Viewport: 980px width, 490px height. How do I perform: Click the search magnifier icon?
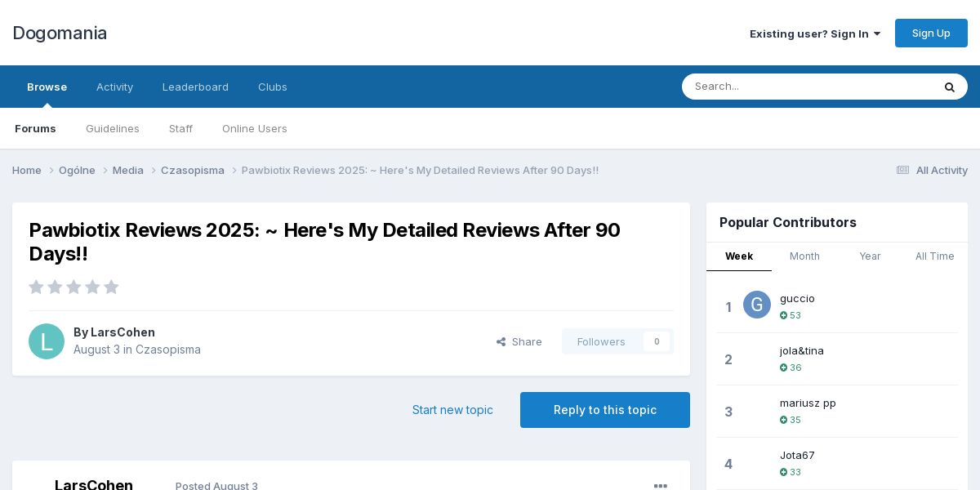click(949, 87)
